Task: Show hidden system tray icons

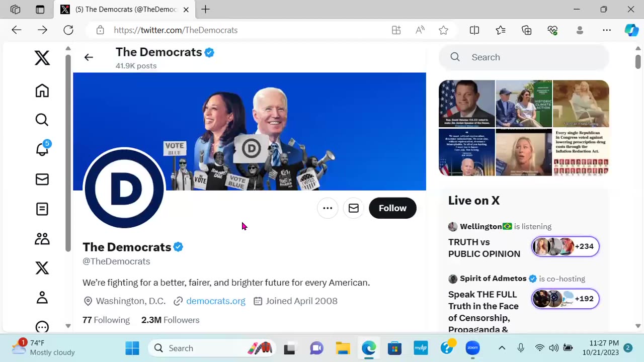Action: (502, 348)
